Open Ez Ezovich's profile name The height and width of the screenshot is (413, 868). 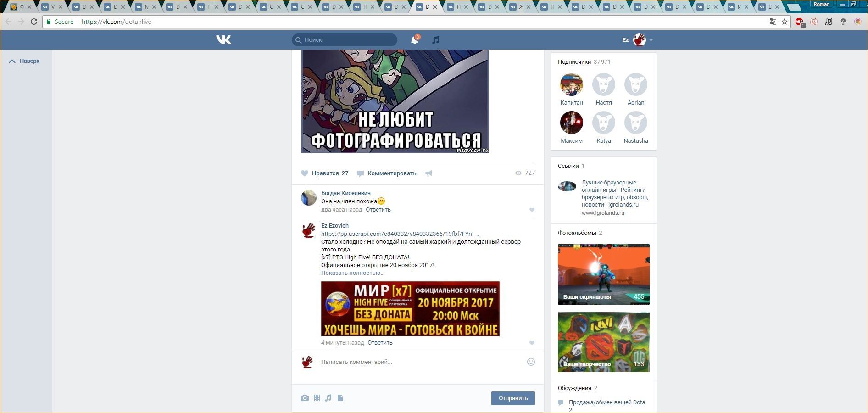pos(335,226)
